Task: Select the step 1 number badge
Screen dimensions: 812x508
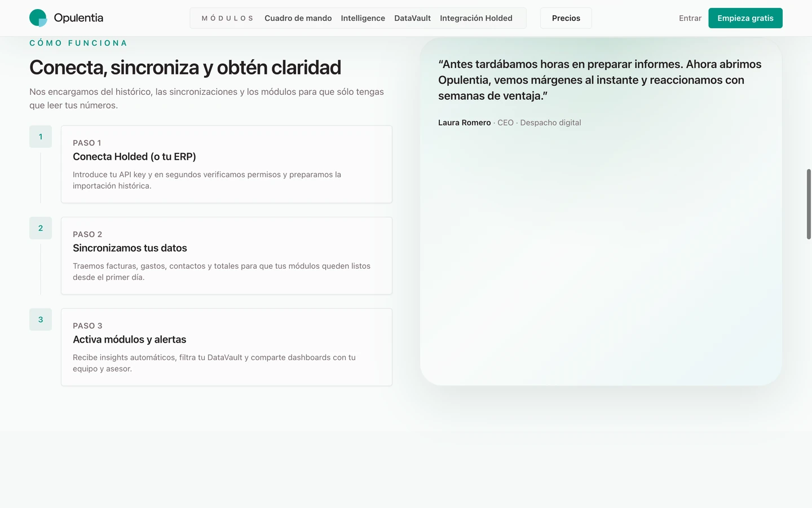Action: pos(41,137)
